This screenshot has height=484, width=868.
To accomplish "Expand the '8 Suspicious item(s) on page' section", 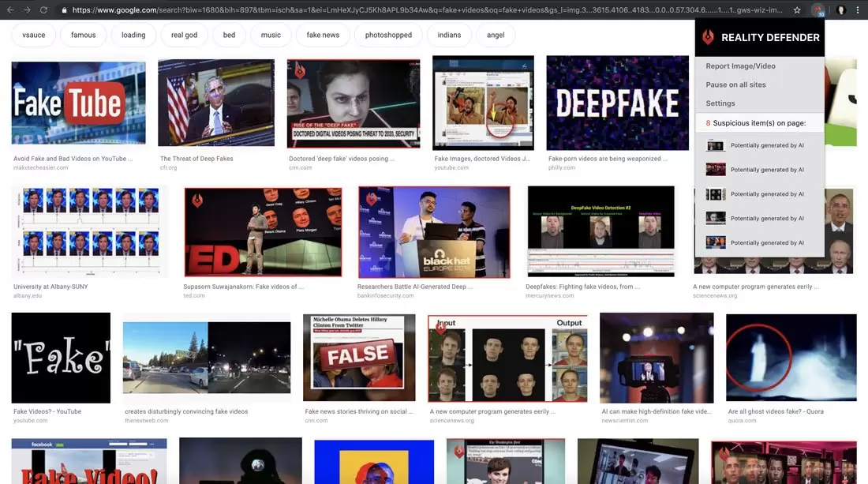I will 758,122.
